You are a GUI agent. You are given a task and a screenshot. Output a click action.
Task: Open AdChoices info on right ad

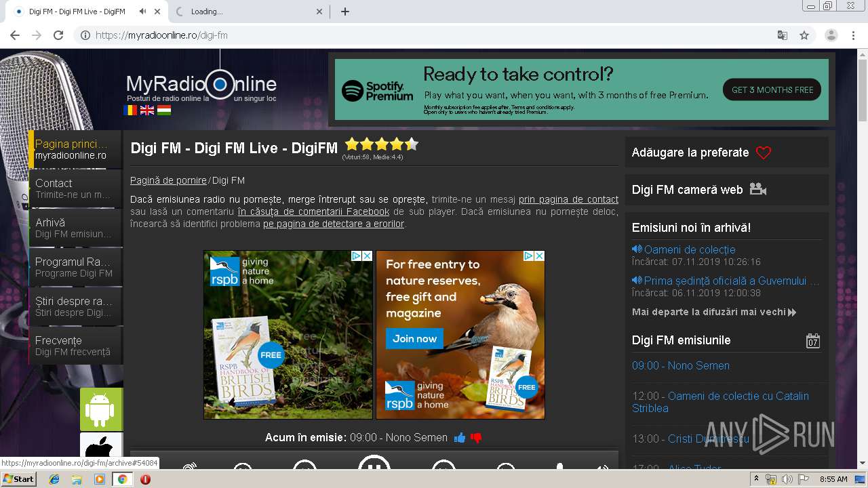(528, 256)
